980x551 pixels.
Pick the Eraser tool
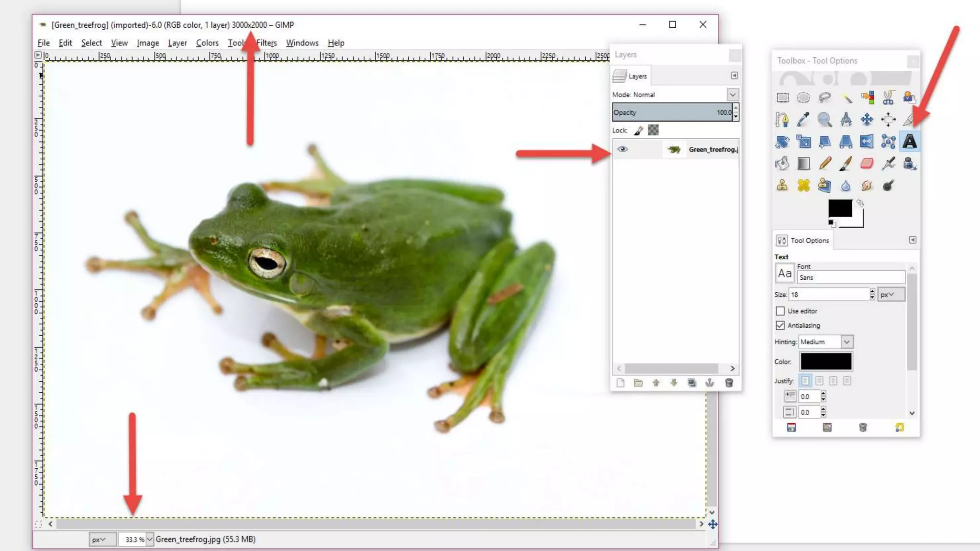(867, 164)
